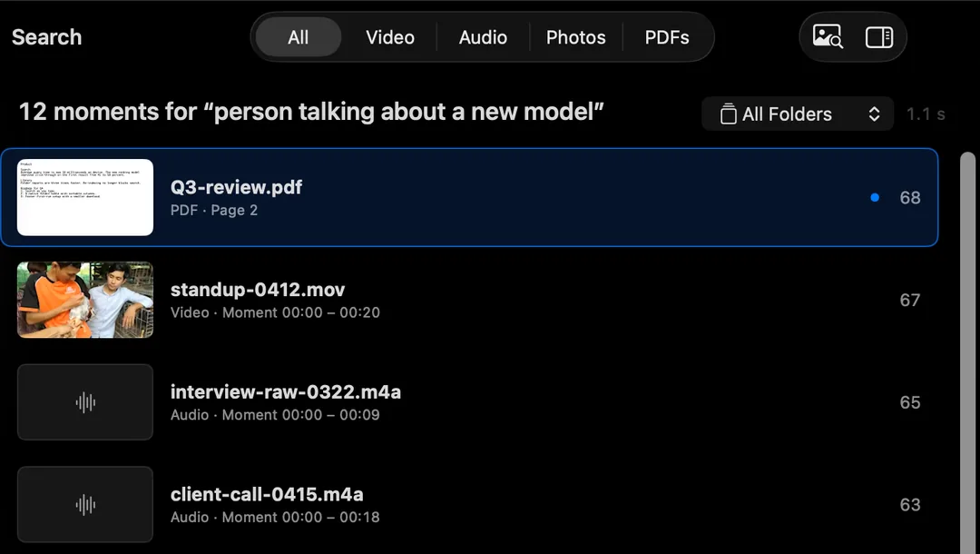Select the Q3-review.pdf file name
This screenshot has height=554, width=980.
(x=236, y=187)
